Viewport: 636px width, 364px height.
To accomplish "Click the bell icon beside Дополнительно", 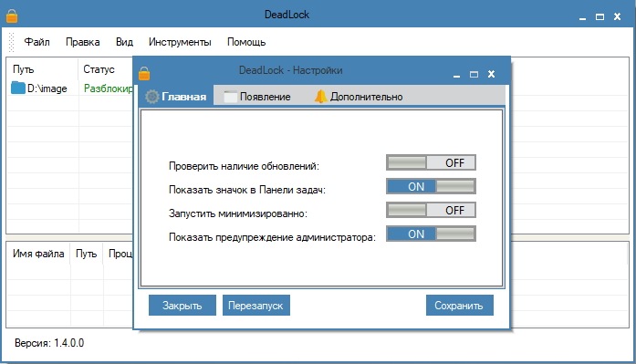I will (320, 97).
